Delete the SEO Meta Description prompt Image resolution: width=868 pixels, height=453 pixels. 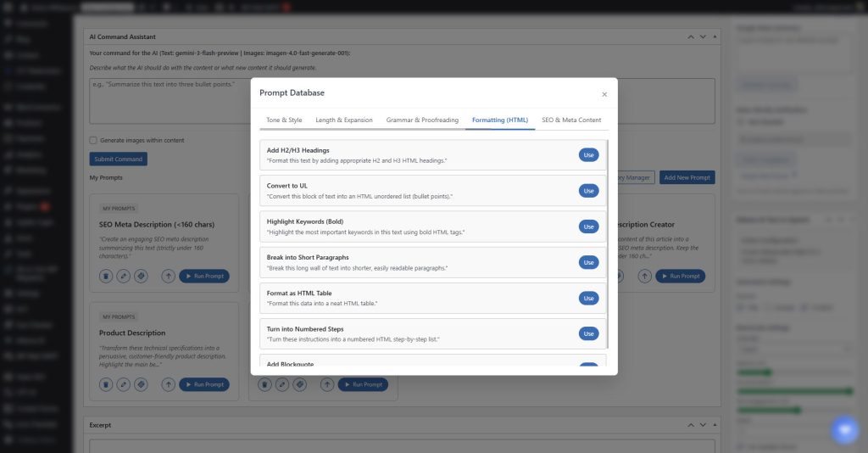pos(106,276)
